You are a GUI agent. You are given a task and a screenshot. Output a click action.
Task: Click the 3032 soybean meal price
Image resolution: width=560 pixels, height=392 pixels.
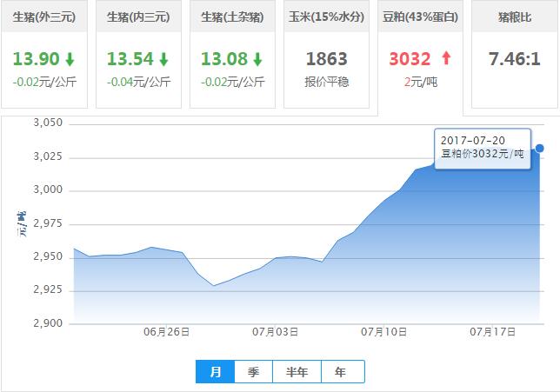tap(410, 59)
